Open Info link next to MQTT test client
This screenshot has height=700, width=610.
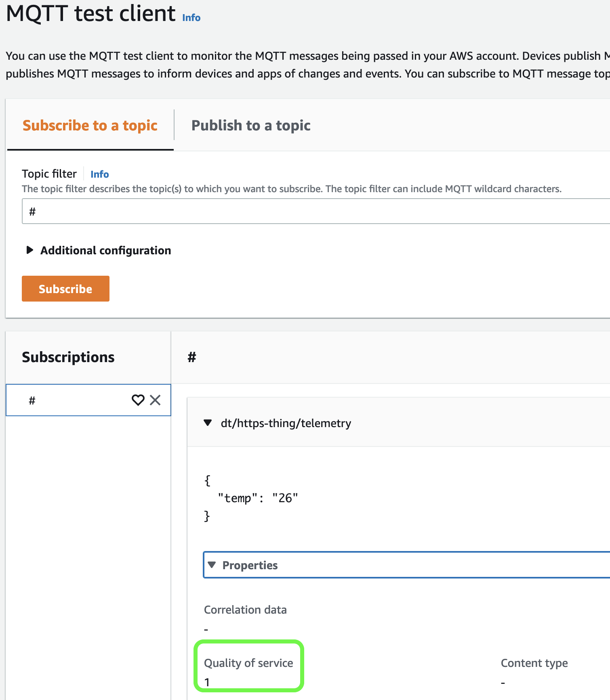point(191,18)
